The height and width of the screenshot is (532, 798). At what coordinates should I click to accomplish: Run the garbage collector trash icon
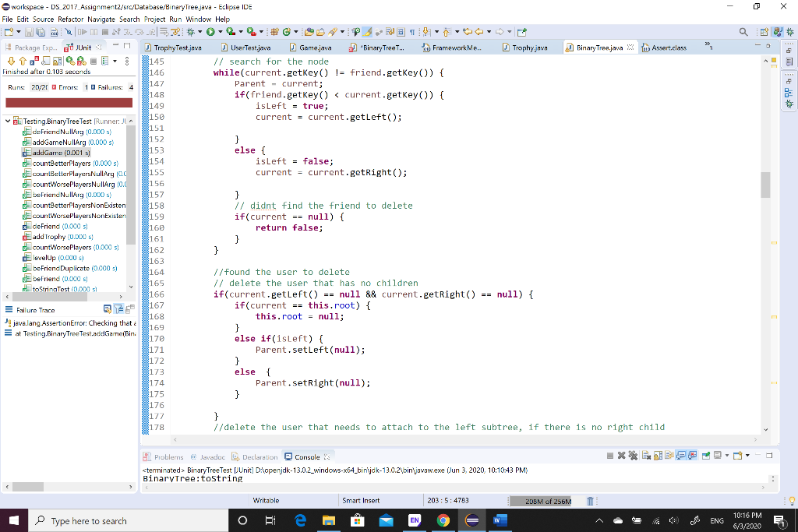point(591,501)
